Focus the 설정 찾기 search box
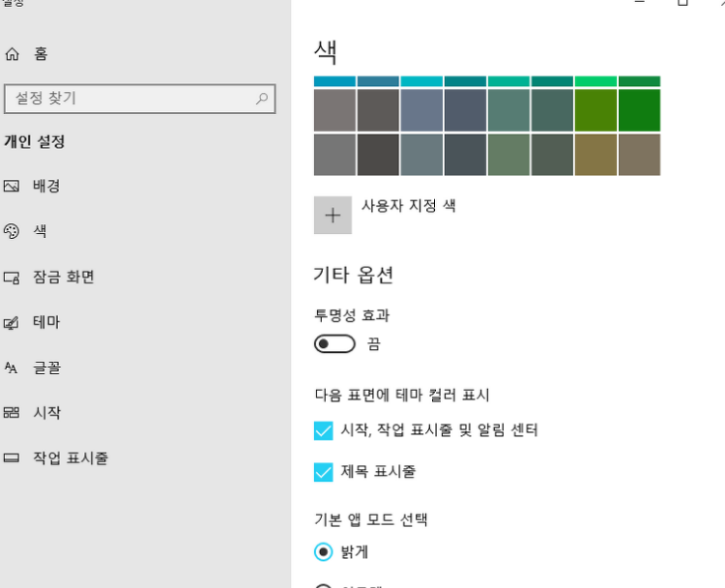Viewport: 725px width, 588px height. [x=139, y=99]
